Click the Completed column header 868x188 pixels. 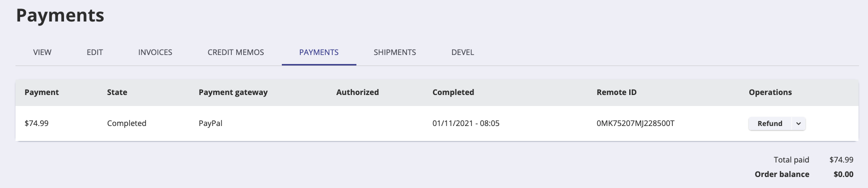click(453, 92)
